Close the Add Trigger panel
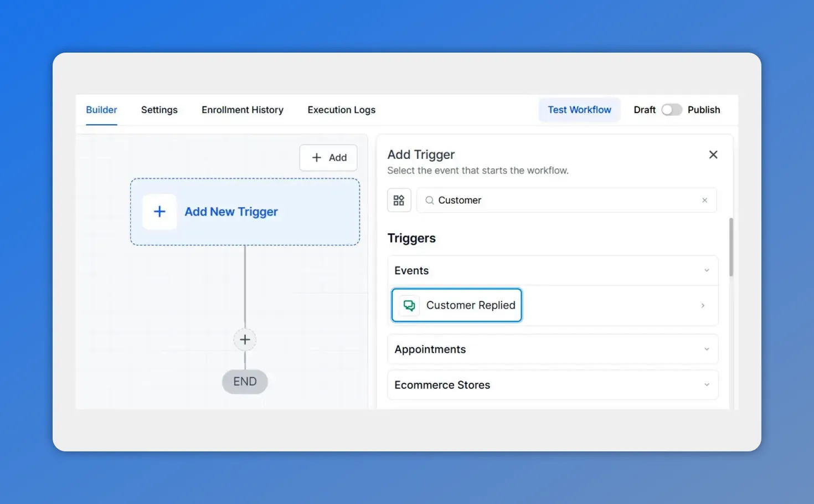Screen dimensions: 814x504 point(713,155)
